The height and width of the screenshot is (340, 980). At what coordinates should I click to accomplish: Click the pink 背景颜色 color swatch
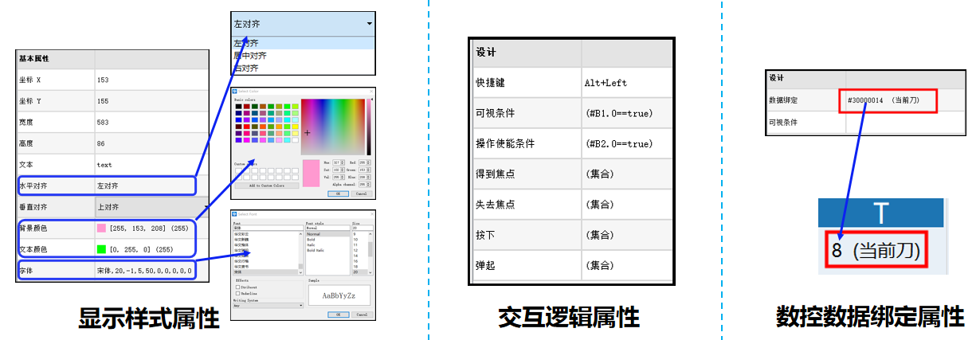coord(101,228)
